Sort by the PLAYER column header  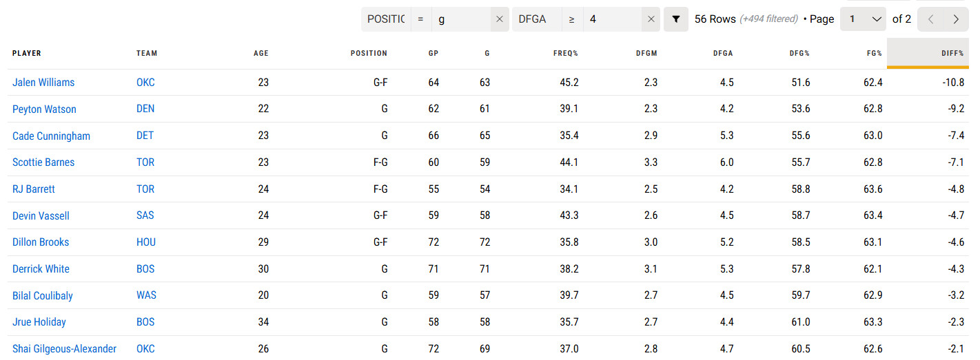pyautogui.click(x=27, y=53)
